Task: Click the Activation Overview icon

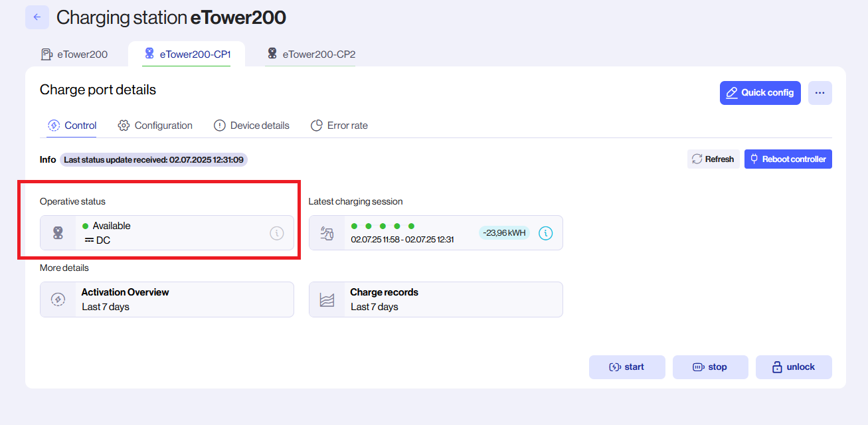Action: pyautogui.click(x=58, y=299)
